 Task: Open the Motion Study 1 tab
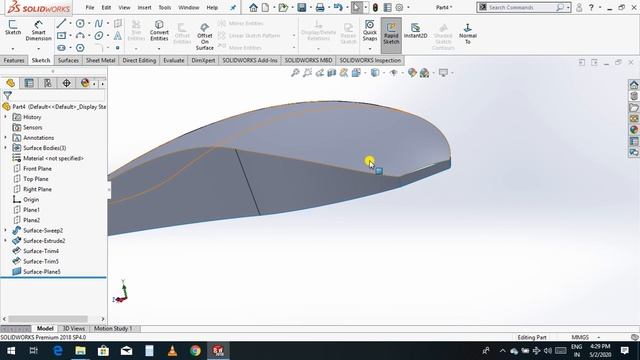pyautogui.click(x=113, y=329)
